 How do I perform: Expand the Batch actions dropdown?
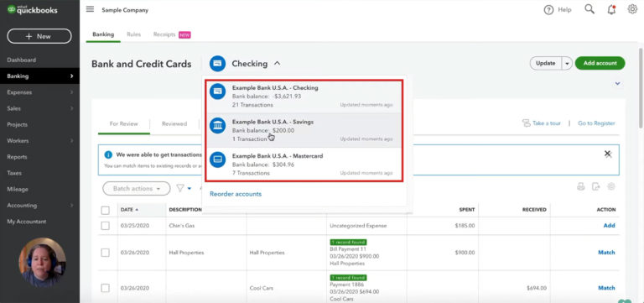[137, 188]
